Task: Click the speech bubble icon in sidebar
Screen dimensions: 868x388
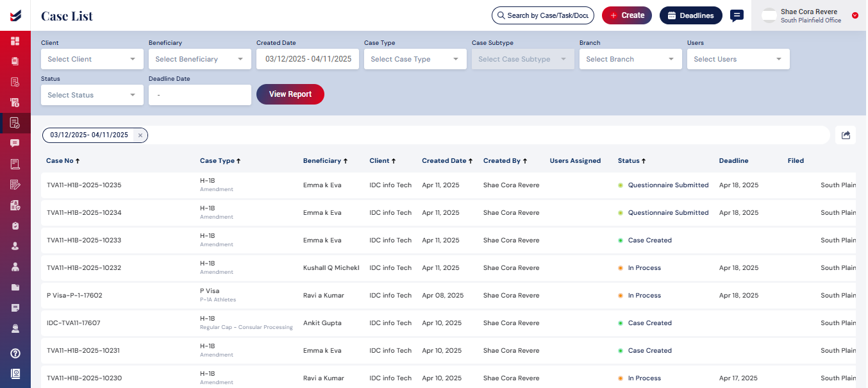Action: coord(15,143)
